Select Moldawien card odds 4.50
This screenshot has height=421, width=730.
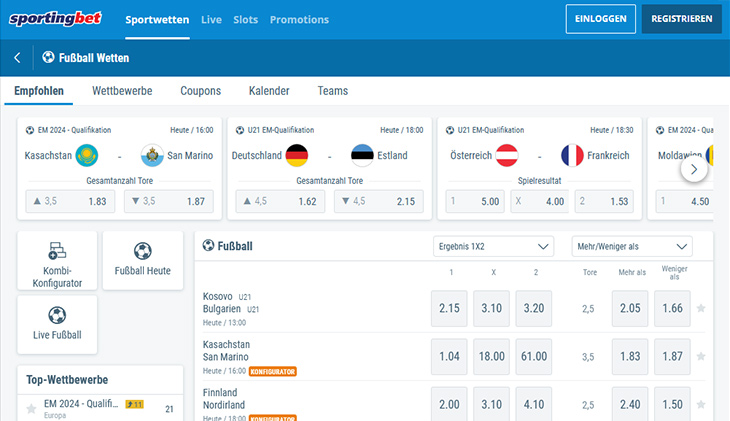coord(684,201)
